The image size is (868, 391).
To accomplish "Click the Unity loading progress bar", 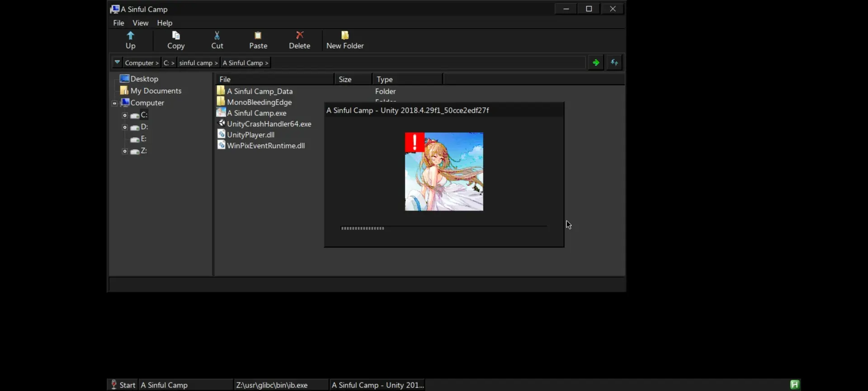I will [x=444, y=228].
